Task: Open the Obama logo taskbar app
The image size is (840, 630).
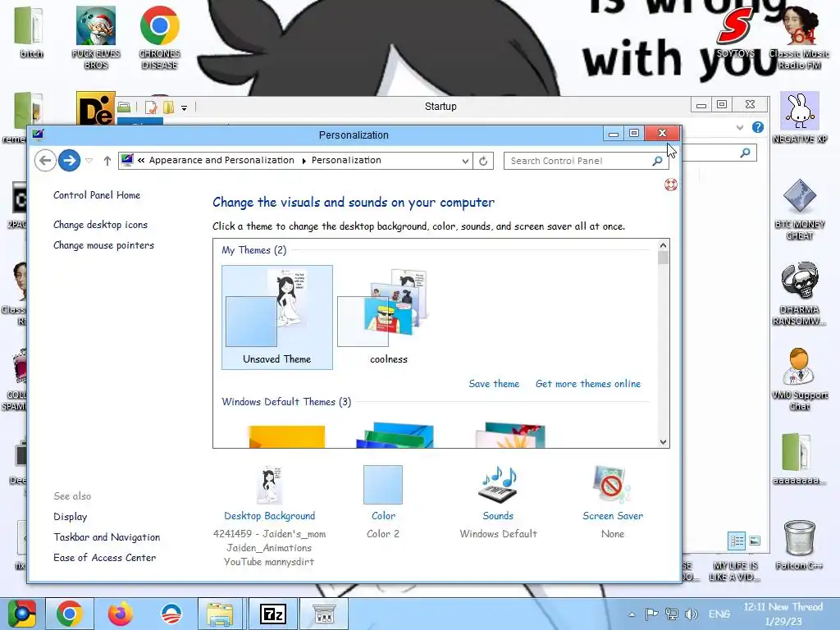Action: [171, 614]
